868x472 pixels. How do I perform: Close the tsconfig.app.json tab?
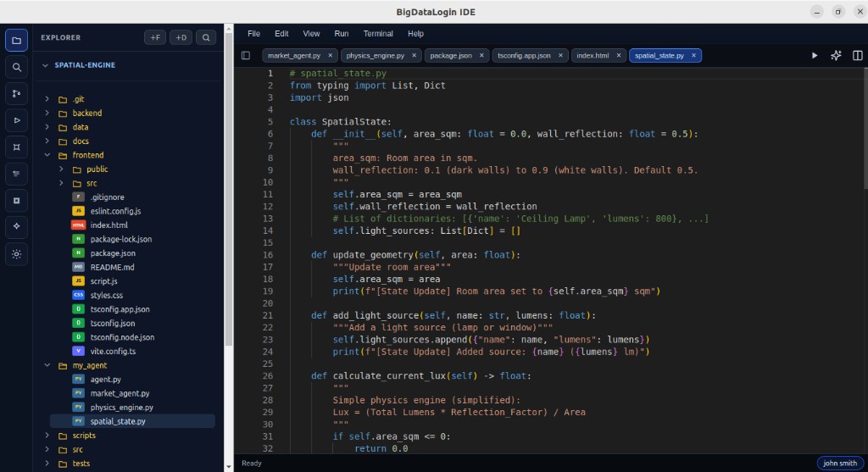click(x=561, y=55)
